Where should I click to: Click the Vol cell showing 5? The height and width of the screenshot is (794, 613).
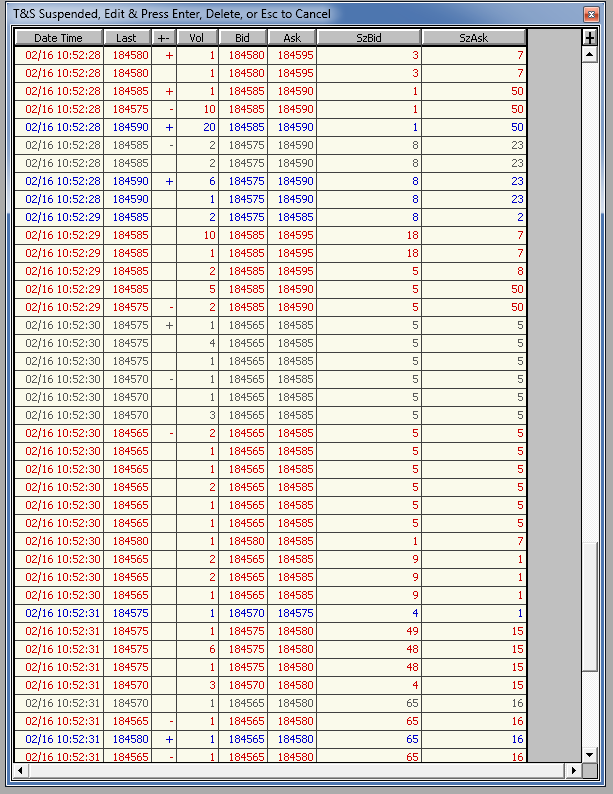[197, 289]
